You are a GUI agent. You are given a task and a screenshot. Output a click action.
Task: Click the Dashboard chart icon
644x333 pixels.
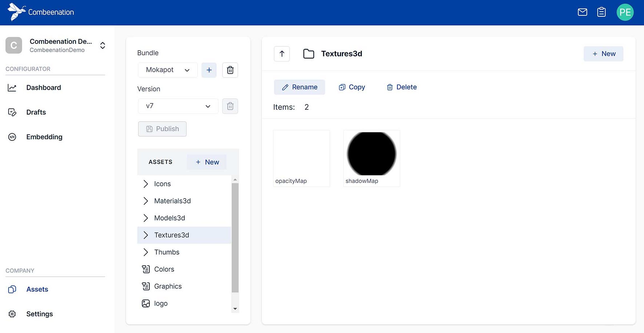tap(12, 87)
